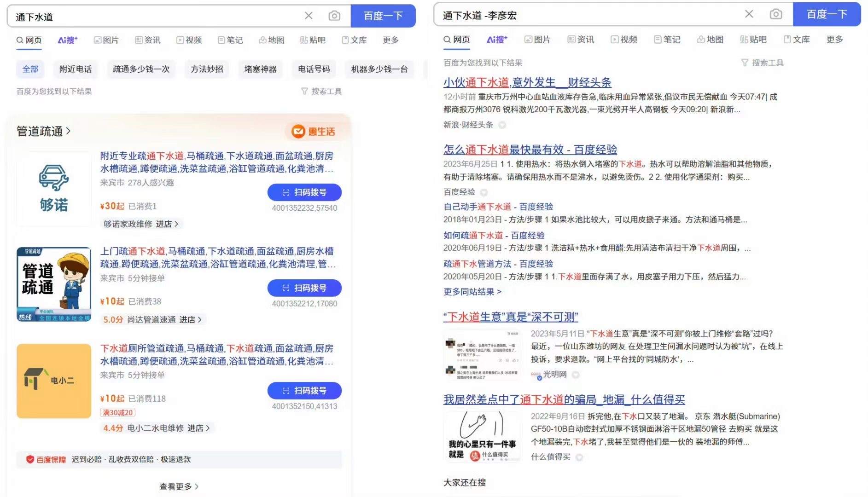Open image search via right camera icon

776,14
